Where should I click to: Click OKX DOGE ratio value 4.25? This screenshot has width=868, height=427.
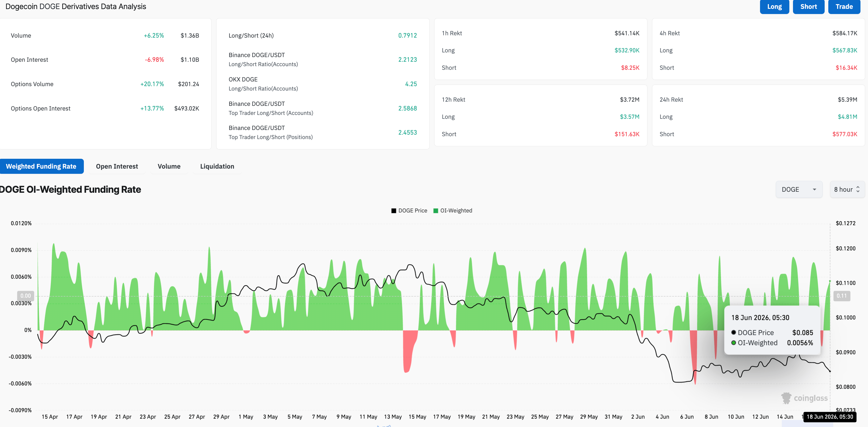tap(411, 84)
